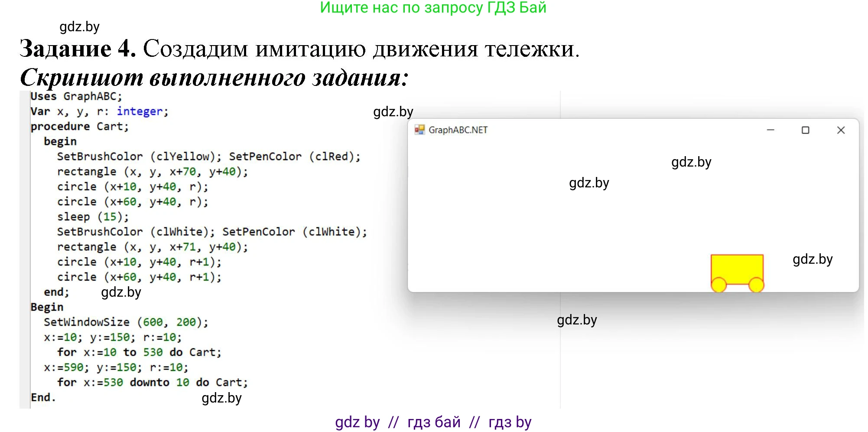
Task: Click the 'sleep (15);' code line
Action: pos(93,217)
